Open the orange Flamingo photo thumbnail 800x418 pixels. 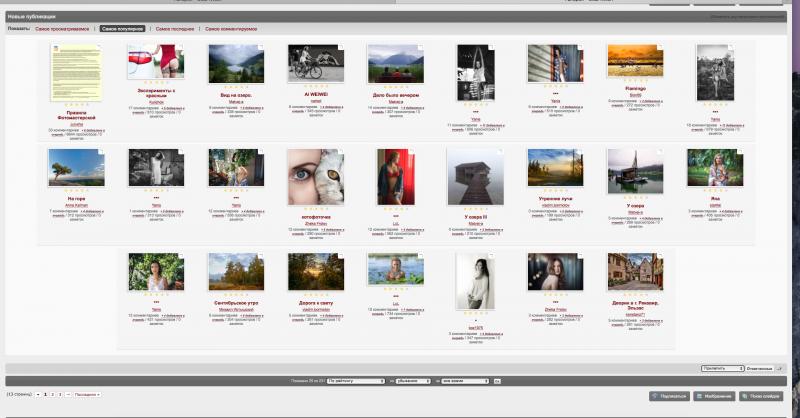point(635,61)
